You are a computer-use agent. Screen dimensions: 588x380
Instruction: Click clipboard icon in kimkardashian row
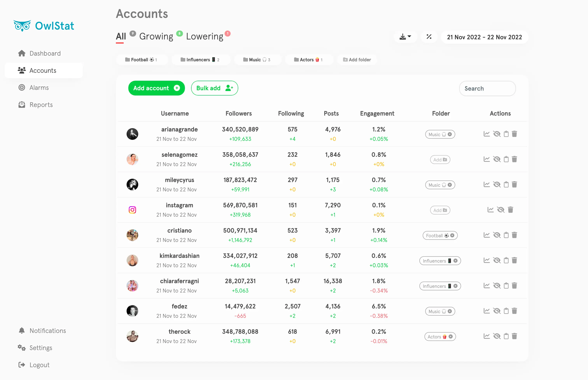[x=506, y=260]
